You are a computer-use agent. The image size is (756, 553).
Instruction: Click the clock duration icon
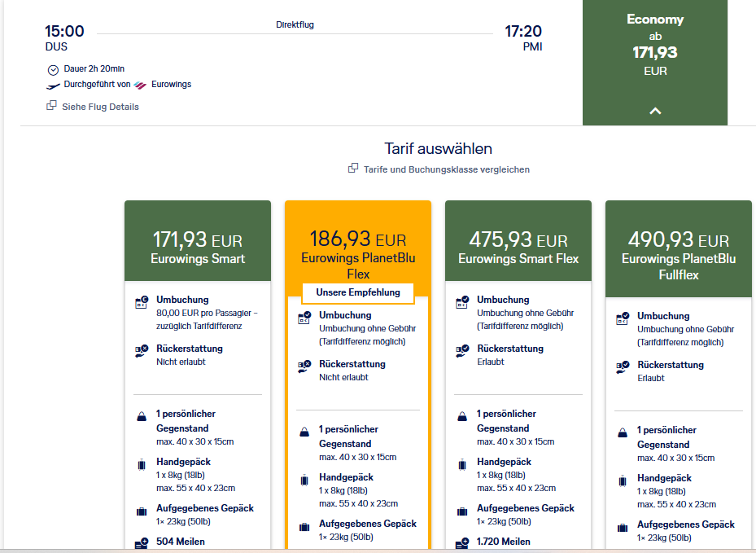pyautogui.click(x=53, y=70)
